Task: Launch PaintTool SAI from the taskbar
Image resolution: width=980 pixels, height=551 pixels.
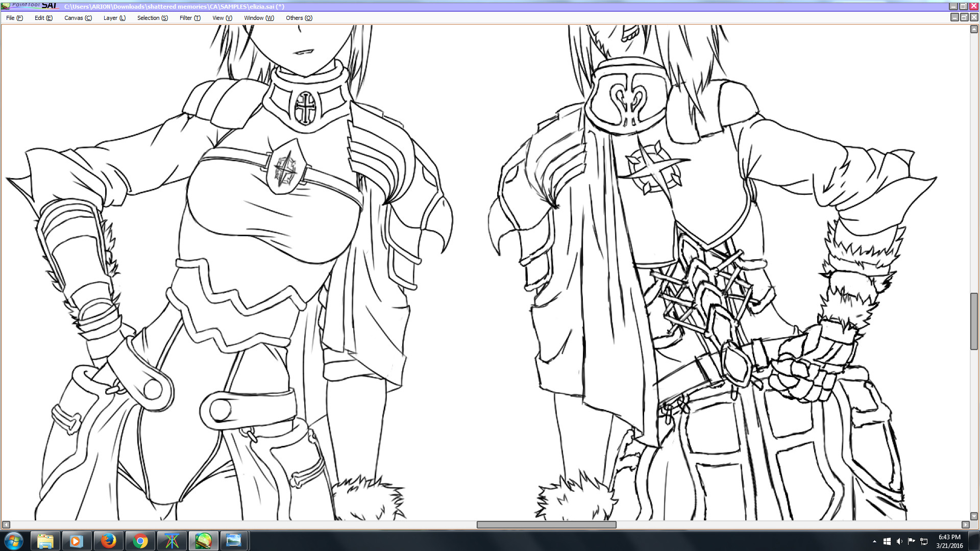Action: point(203,540)
